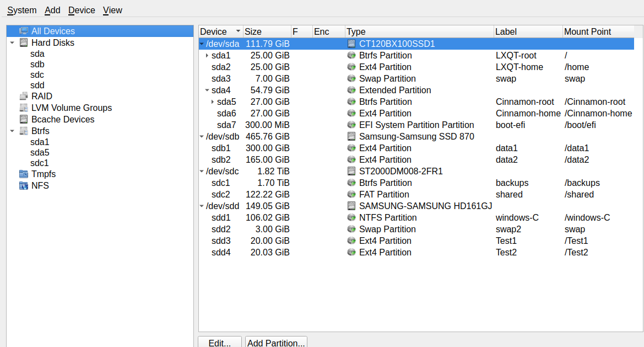Click the NTFS Partition icon for sdd1
The width and height of the screenshot is (644, 347).
(351, 218)
